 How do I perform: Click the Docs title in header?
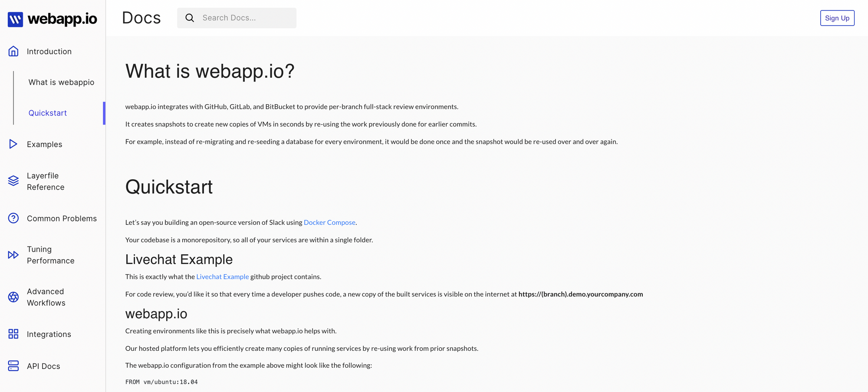[141, 18]
